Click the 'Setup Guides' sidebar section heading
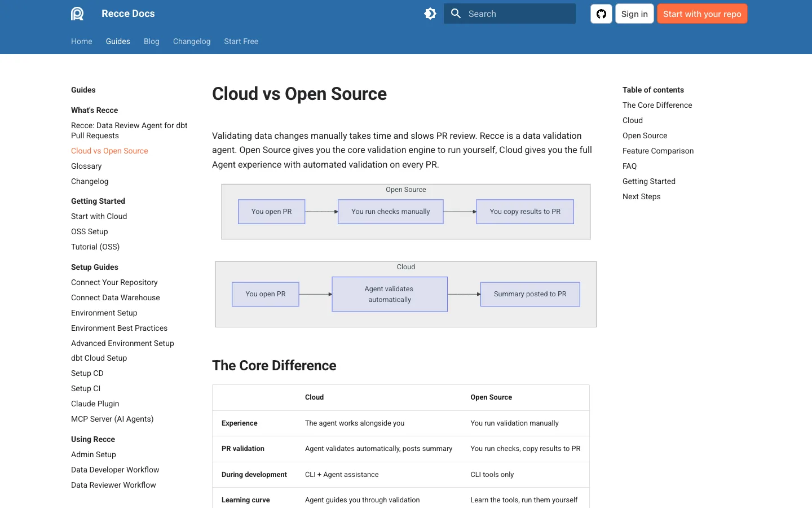The height and width of the screenshot is (508, 812). [x=95, y=267]
